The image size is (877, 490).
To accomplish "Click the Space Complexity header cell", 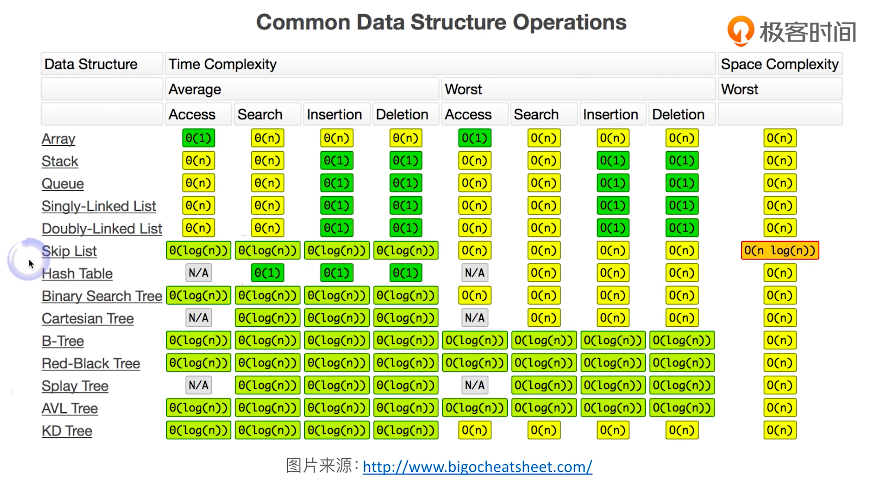I will [780, 64].
